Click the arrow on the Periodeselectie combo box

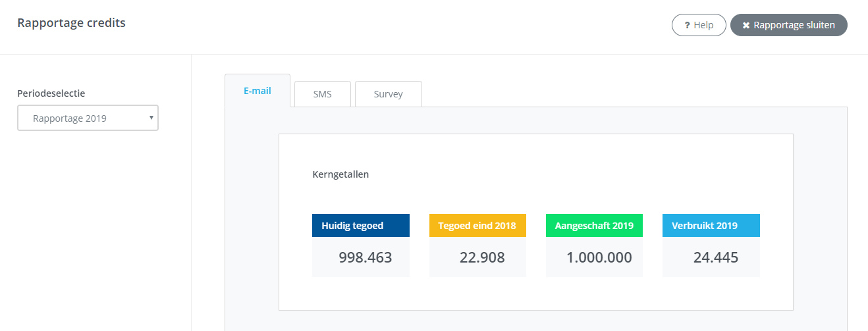[151, 118]
